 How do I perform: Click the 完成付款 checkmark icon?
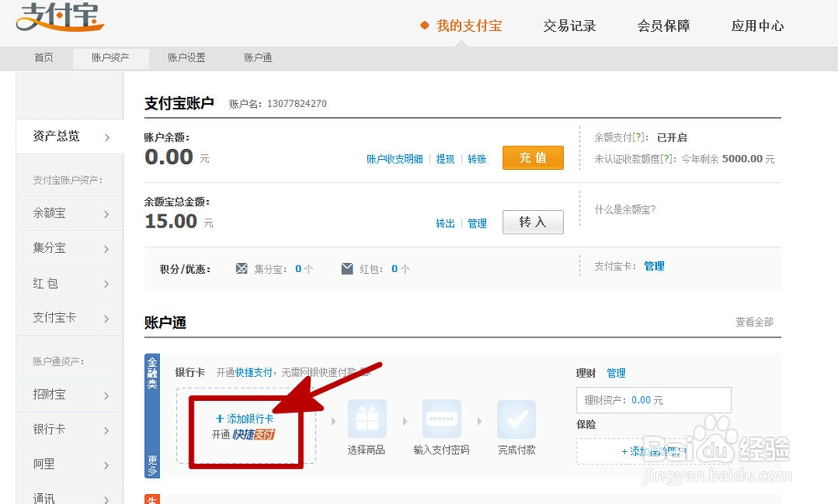[516, 419]
